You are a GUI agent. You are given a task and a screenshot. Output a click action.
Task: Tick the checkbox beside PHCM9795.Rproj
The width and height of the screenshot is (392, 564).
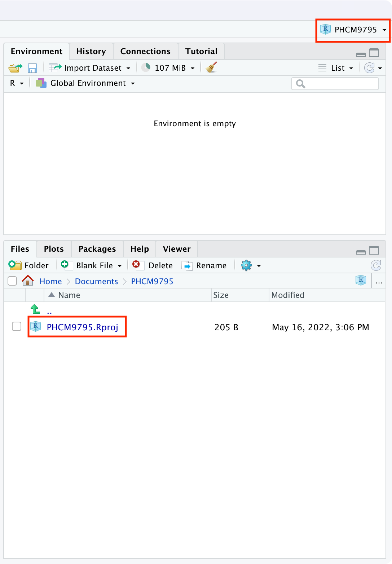tap(17, 327)
